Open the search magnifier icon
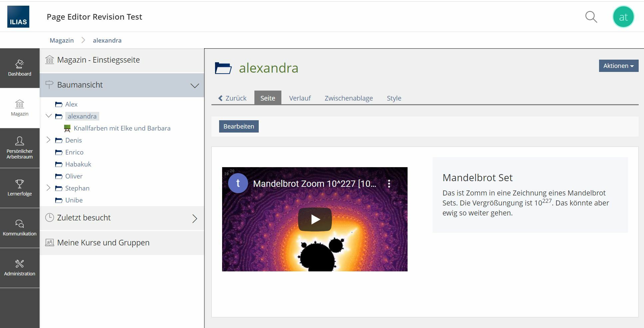The width and height of the screenshot is (644, 328). [x=591, y=17]
